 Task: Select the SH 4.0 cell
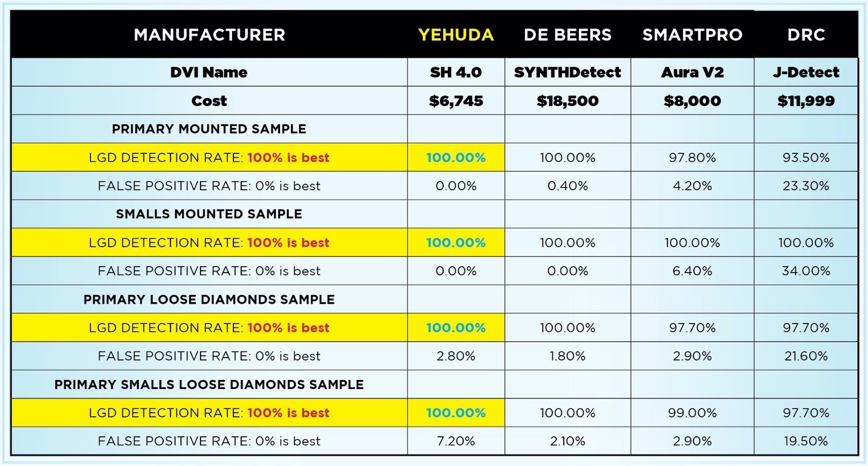[456, 72]
